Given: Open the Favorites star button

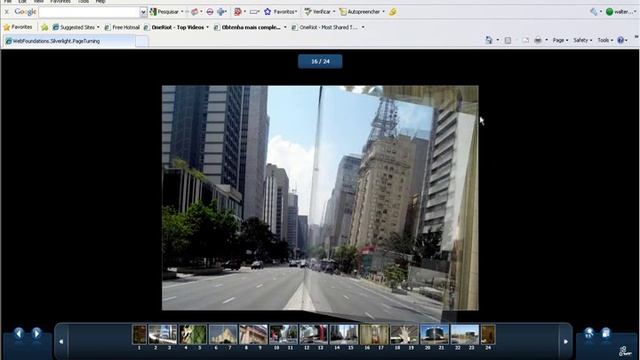Looking at the screenshot, I should [x=18, y=27].
